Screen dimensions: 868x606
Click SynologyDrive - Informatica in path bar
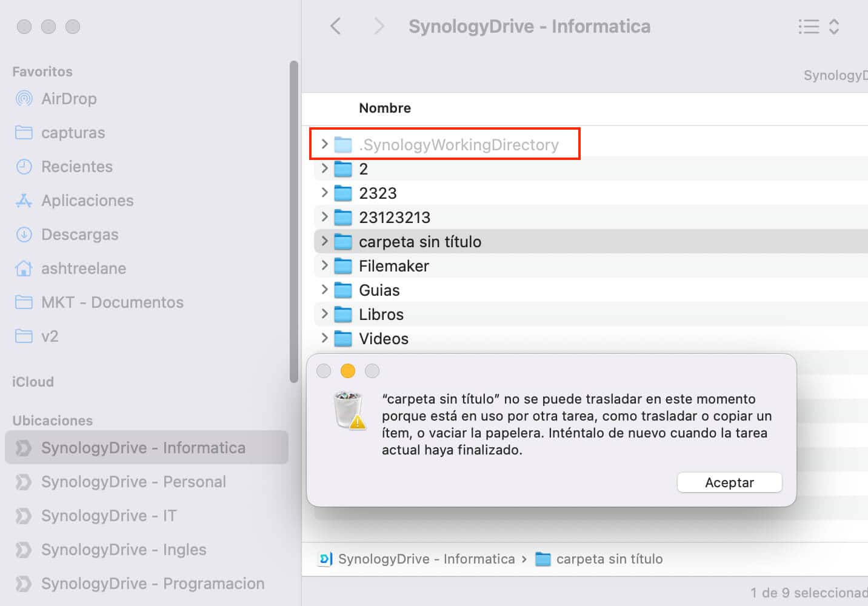pos(426,559)
